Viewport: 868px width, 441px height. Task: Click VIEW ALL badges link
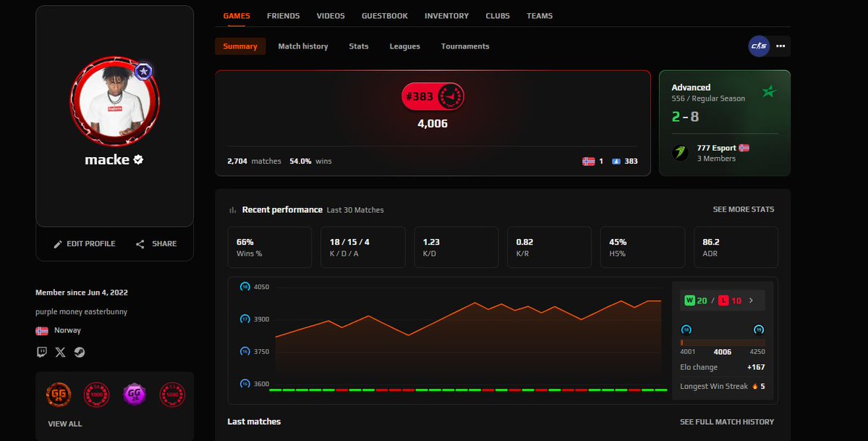coord(65,424)
